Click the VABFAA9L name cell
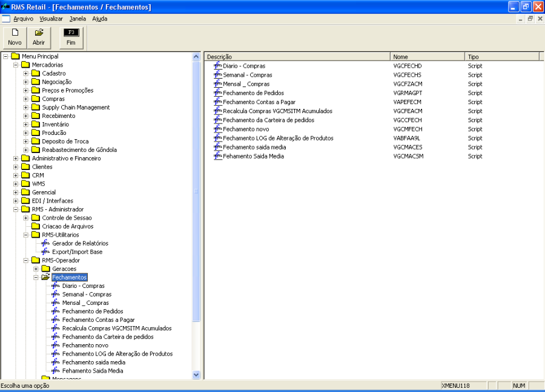Screen dimensions: 545x392 [x=407, y=138]
